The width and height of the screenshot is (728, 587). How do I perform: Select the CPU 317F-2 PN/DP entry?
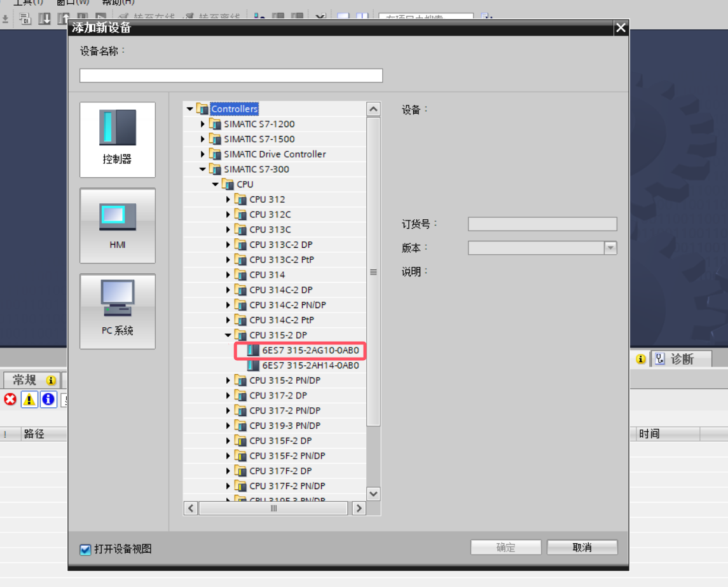point(287,486)
